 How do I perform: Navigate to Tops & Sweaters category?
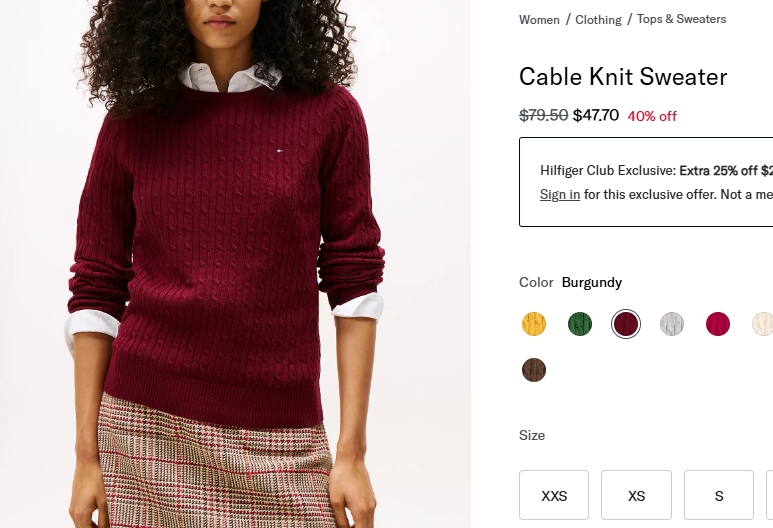pos(681,19)
